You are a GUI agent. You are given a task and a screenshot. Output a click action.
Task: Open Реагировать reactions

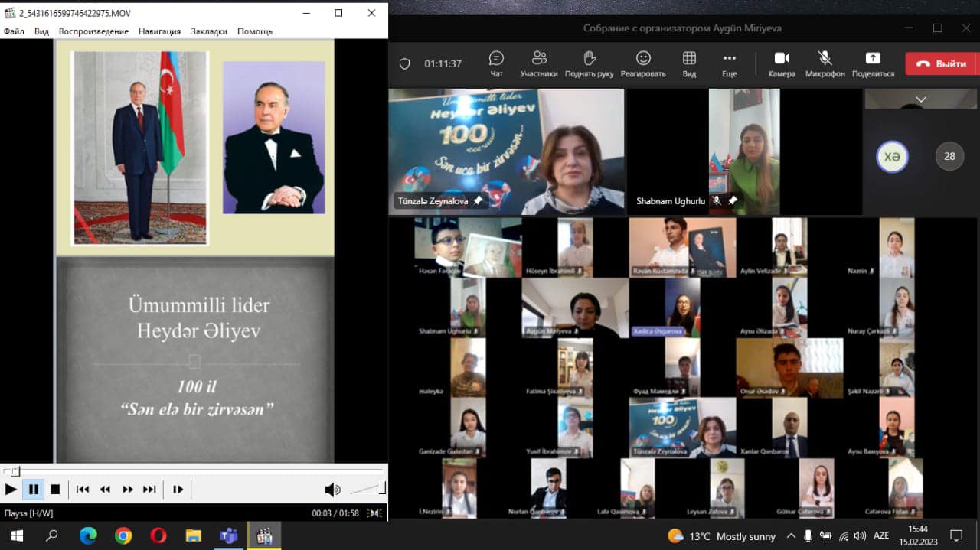(643, 63)
